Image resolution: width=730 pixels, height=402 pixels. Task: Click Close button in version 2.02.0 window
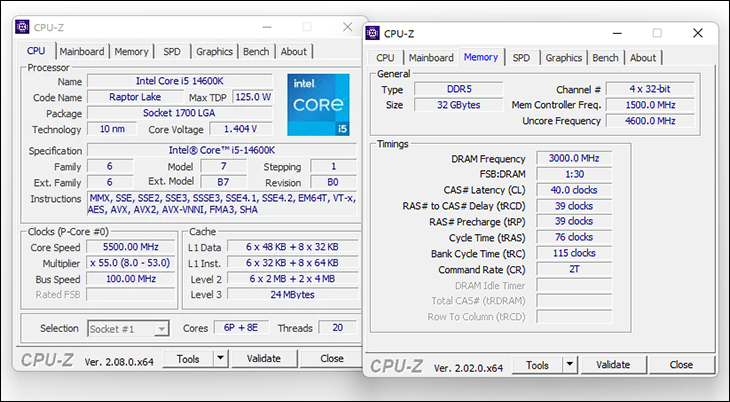pos(681,365)
